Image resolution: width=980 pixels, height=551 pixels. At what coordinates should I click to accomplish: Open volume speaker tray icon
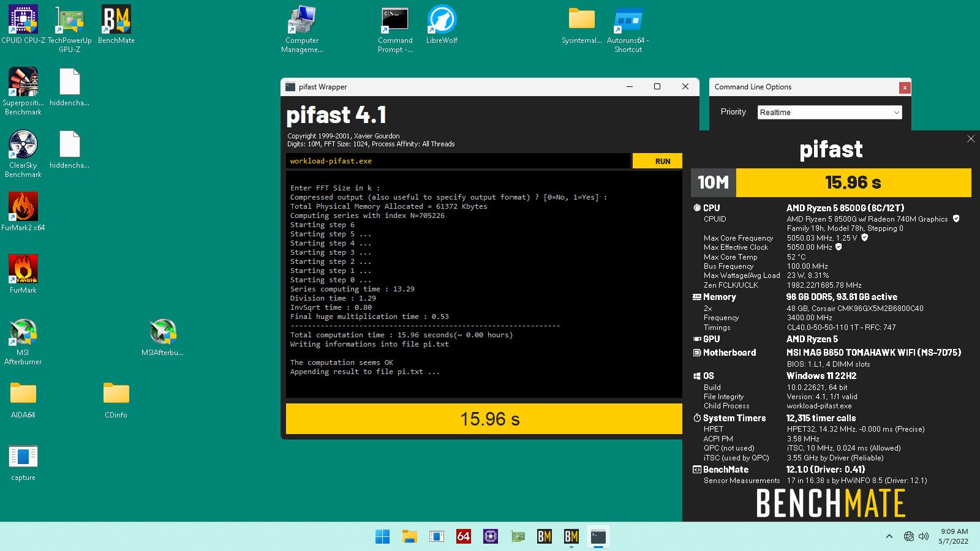pos(924,536)
